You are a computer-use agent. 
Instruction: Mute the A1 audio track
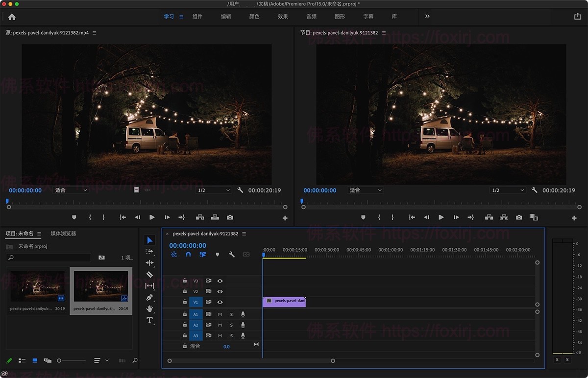220,314
